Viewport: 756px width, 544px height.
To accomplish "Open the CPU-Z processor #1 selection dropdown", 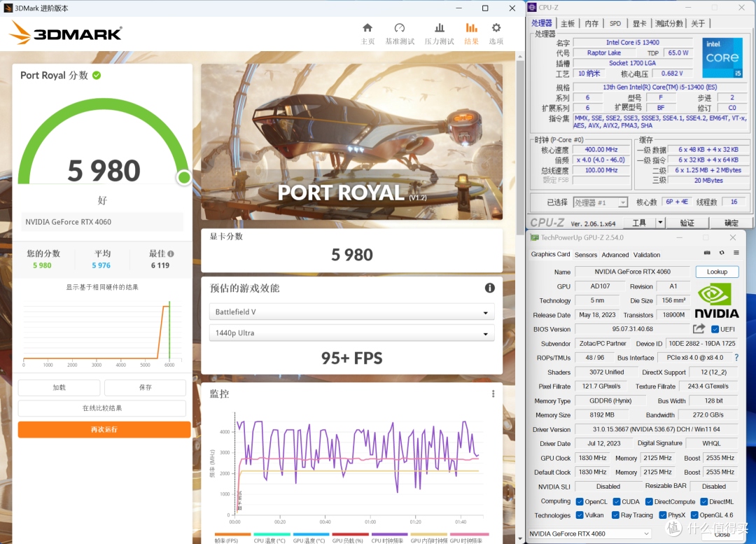I will [x=601, y=202].
